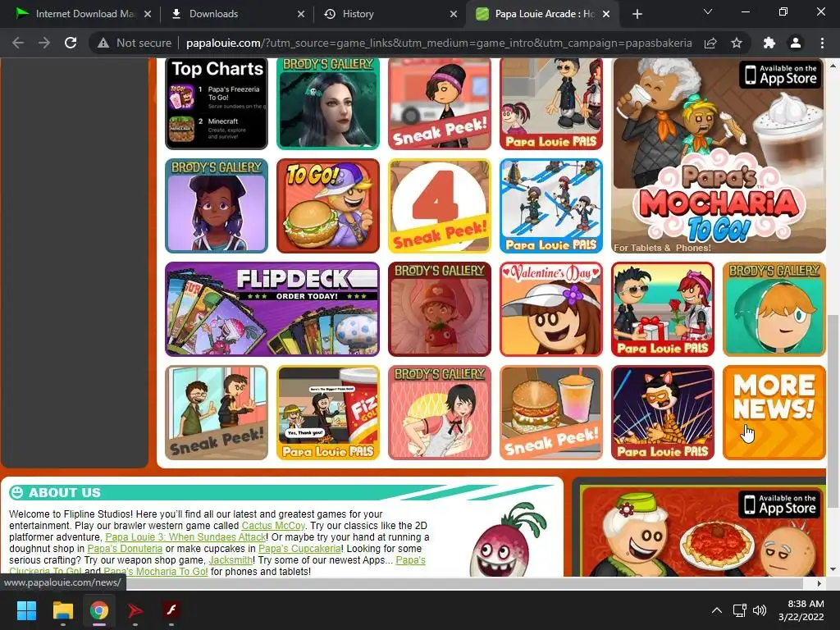The width and height of the screenshot is (840, 630).
Task: Open the rose gift Papa Louie Pals tile
Action: [662, 309]
